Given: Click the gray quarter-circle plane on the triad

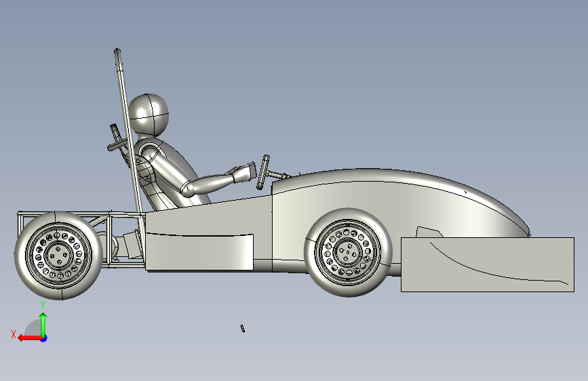Looking at the screenshot, I should (34, 329).
